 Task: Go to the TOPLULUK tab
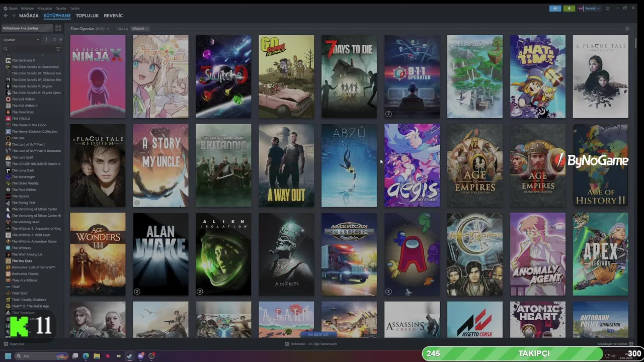[87, 16]
